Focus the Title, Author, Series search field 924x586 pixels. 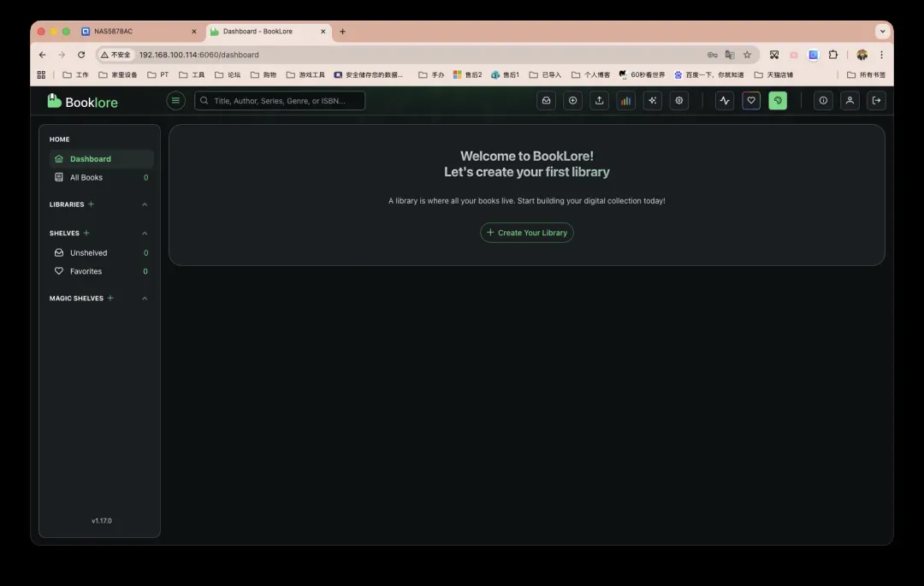tap(280, 101)
